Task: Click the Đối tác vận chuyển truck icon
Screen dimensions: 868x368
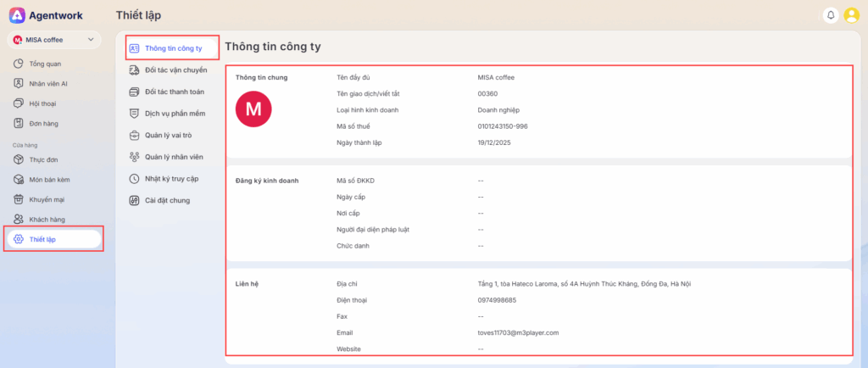Action: click(134, 70)
